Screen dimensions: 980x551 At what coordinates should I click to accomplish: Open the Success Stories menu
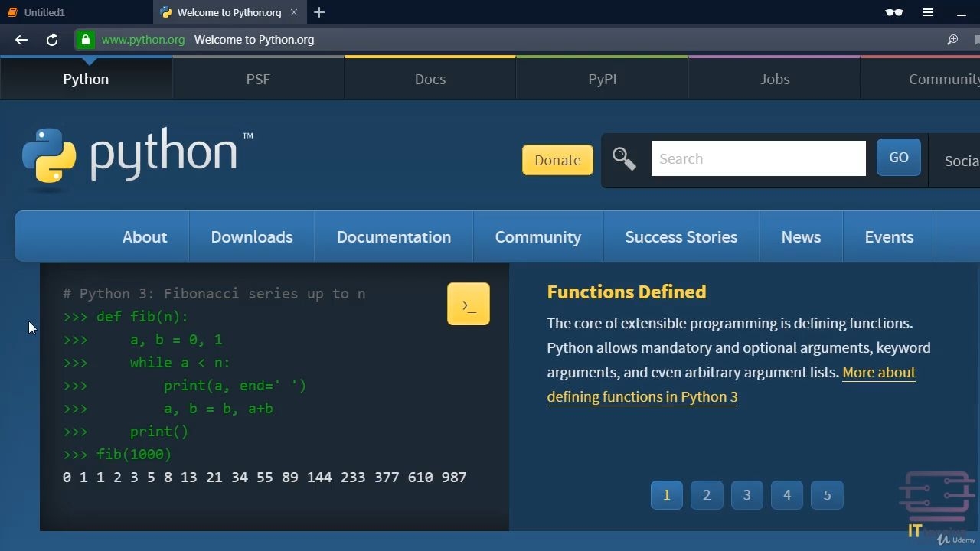tap(681, 237)
